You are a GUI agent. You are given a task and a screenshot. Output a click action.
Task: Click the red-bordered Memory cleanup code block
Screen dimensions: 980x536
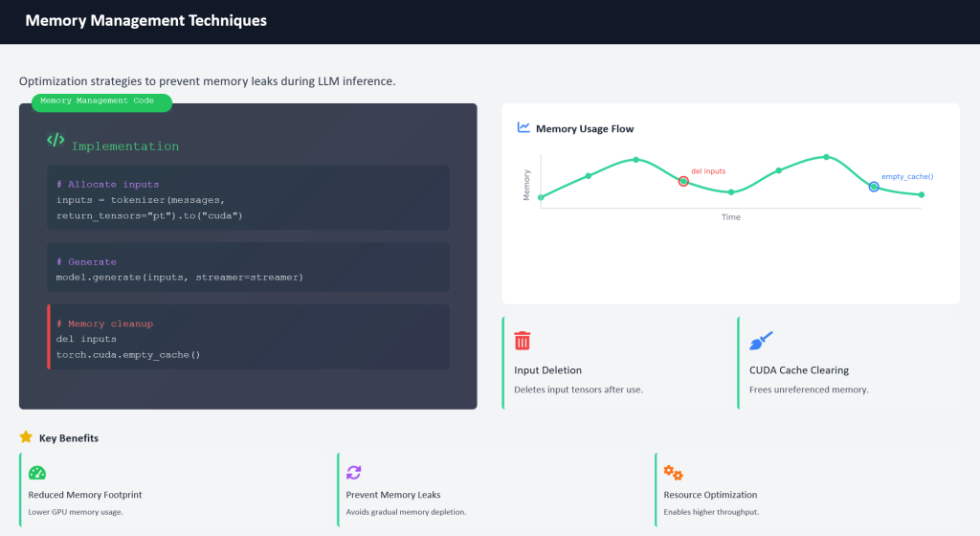(x=248, y=338)
